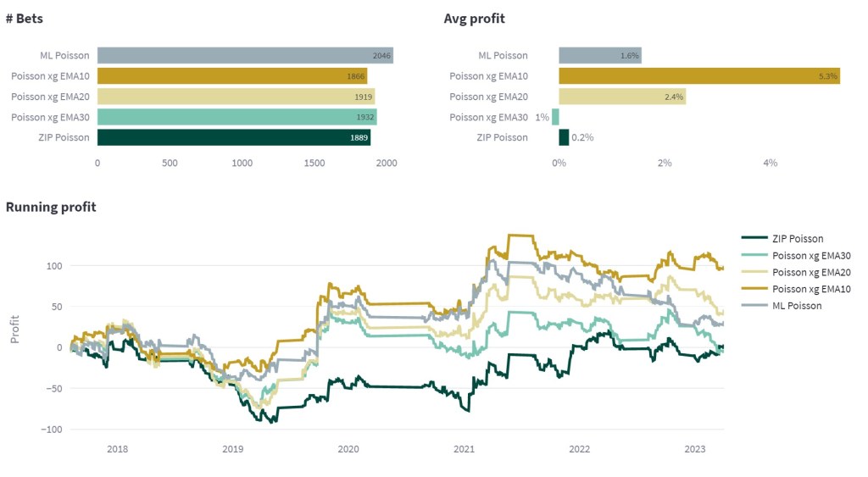Select the 2.4% Avg profit bar
868x477 pixels.
[621, 97]
